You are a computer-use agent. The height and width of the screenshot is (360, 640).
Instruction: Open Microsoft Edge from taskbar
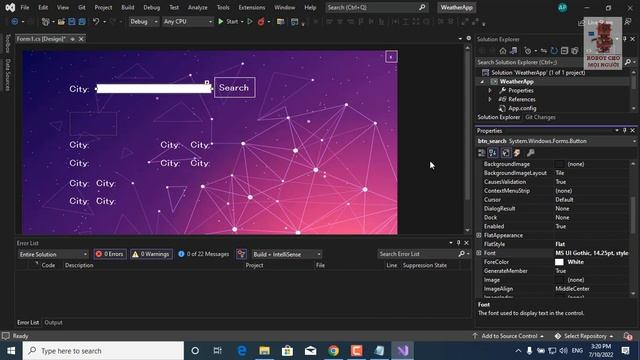pyautogui.click(x=242, y=351)
